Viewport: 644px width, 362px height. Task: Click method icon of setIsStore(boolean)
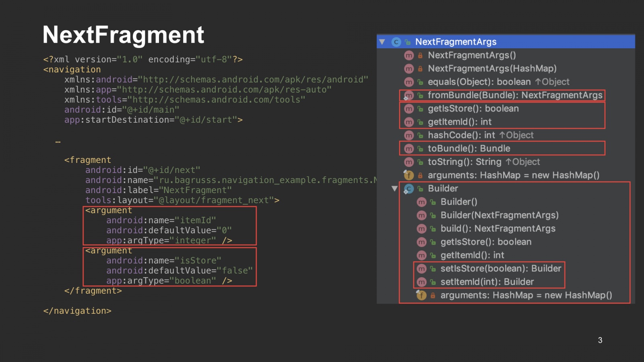(x=421, y=269)
